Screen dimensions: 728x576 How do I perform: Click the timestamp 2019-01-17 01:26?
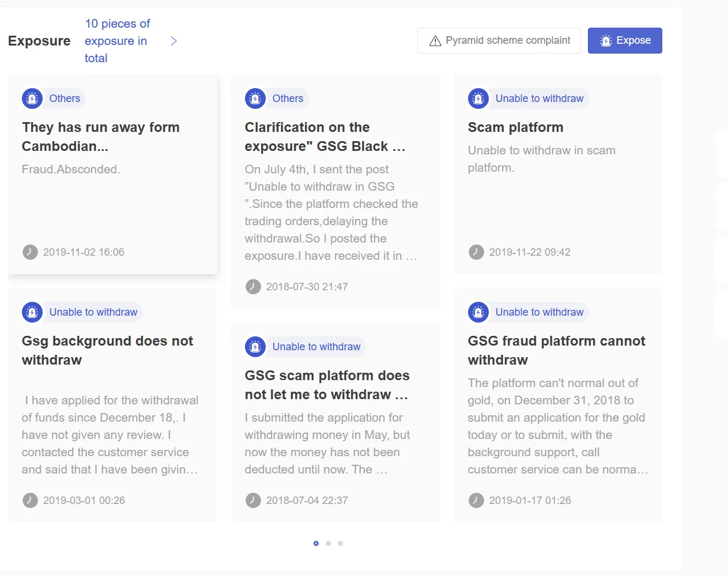point(530,501)
